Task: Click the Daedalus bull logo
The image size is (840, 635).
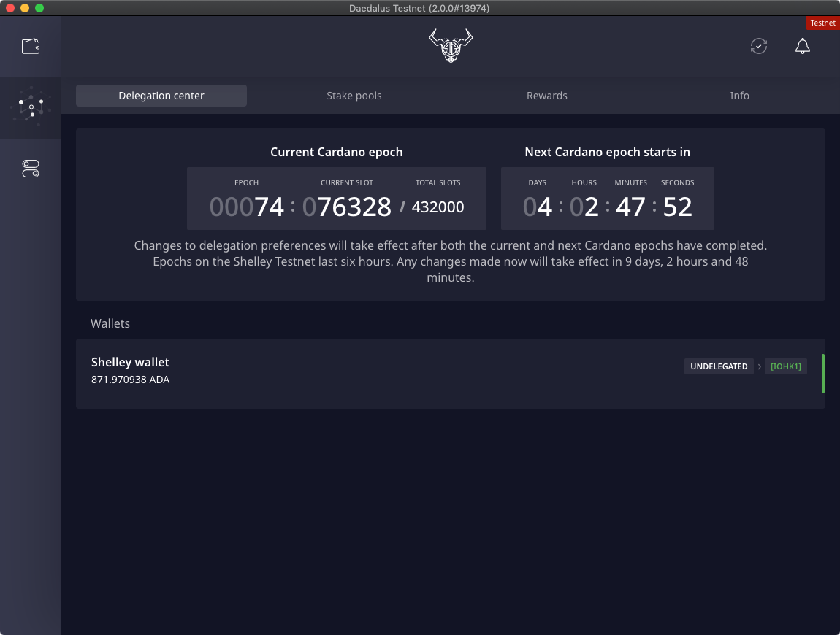Action: [x=451, y=45]
